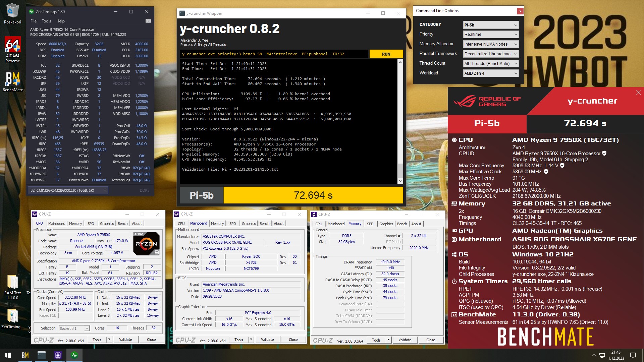
Task: Open the ZenTimings DIMM module selector dropdown
Action: [68, 190]
